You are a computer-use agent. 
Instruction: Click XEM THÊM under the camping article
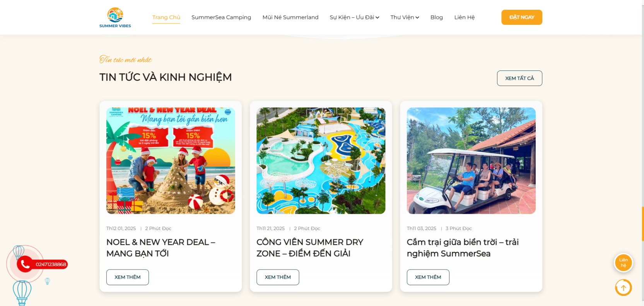pyautogui.click(x=428, y=277)
